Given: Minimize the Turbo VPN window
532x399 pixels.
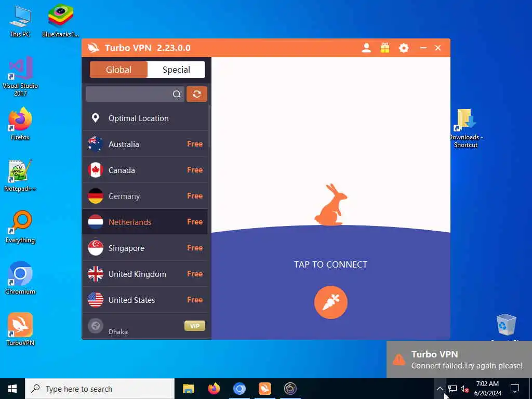Looking at the screenshot, I should 423,48.
